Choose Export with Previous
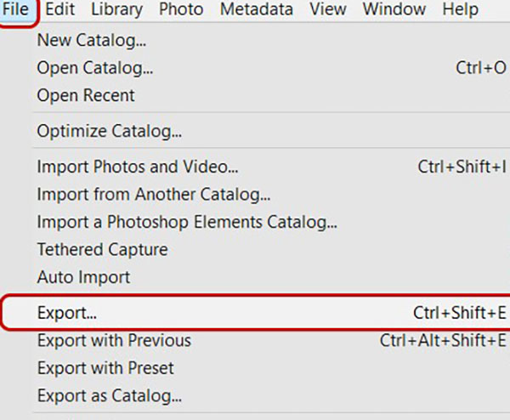The height and width of the screenshot is (420, 510). 114,341
